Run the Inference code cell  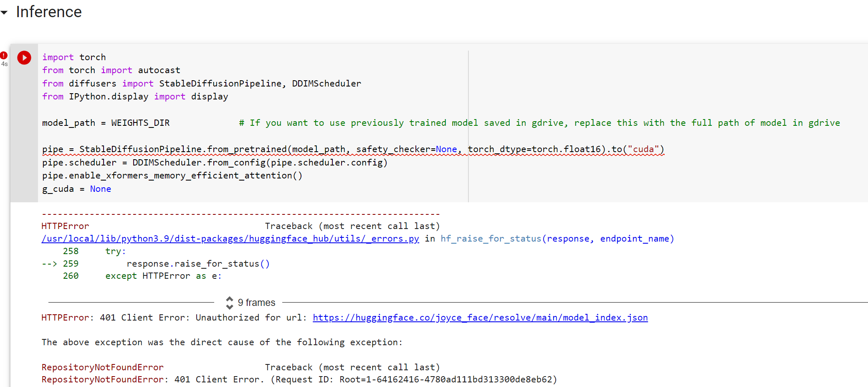pyautogui.click(x=24, y=58)
